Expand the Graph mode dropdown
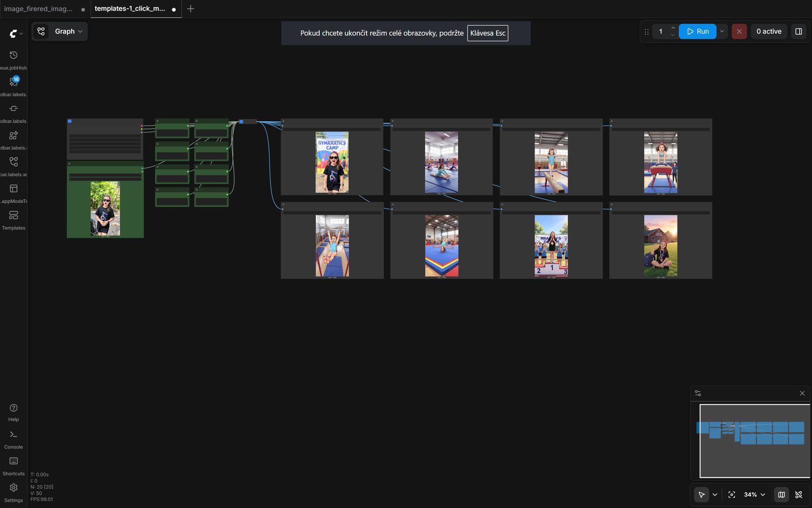The height and width of the screenshot is (508, 812). (x=60, y=31)
